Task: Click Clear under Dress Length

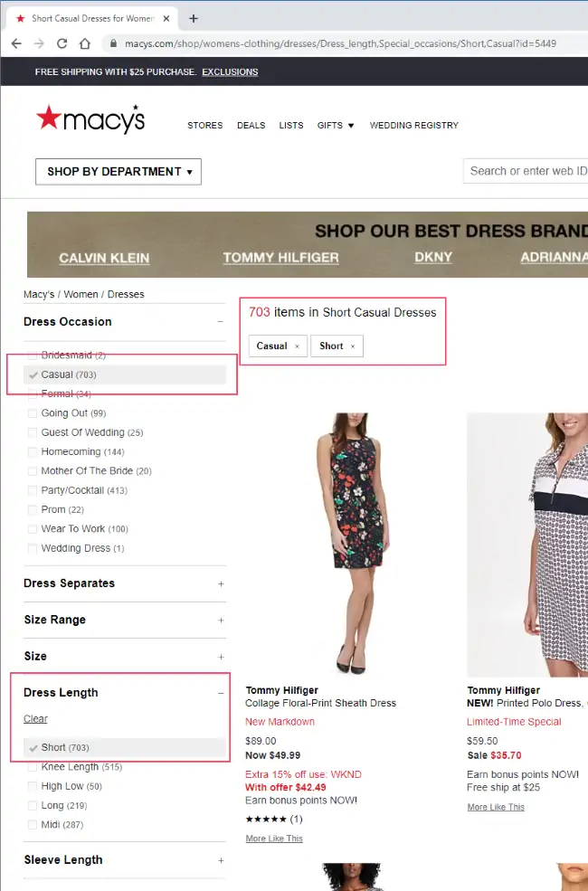Action: coord(35,719)
